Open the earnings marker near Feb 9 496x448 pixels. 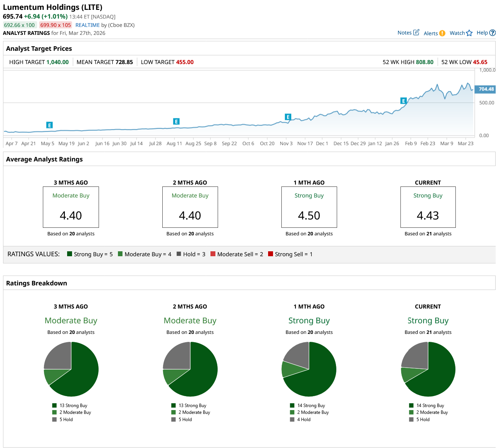403,101
